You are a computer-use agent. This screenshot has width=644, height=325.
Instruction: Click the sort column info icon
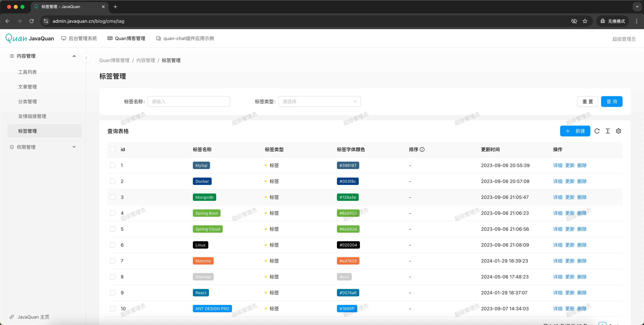(422, 149)
